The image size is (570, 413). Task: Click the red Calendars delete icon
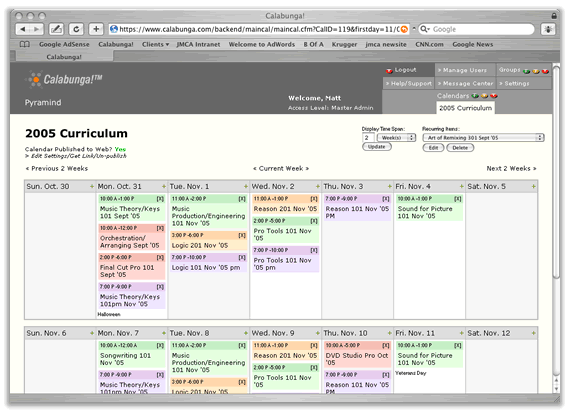(494, 96)
